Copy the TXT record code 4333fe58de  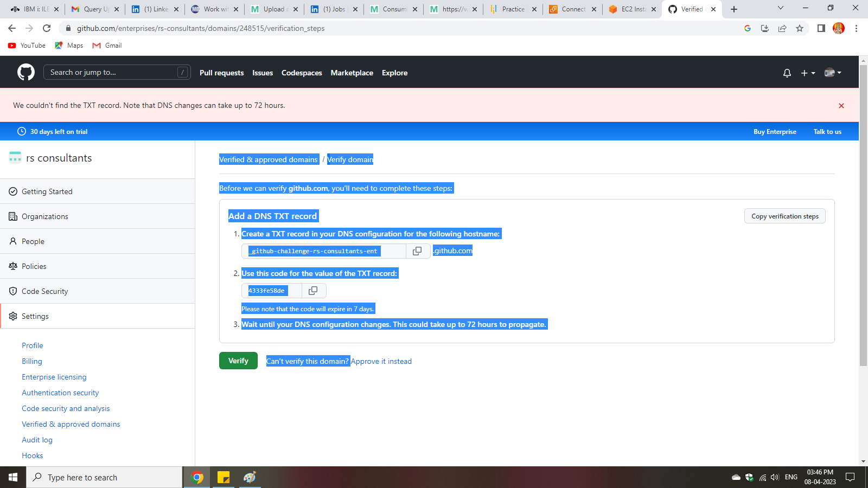click(313, 290)
